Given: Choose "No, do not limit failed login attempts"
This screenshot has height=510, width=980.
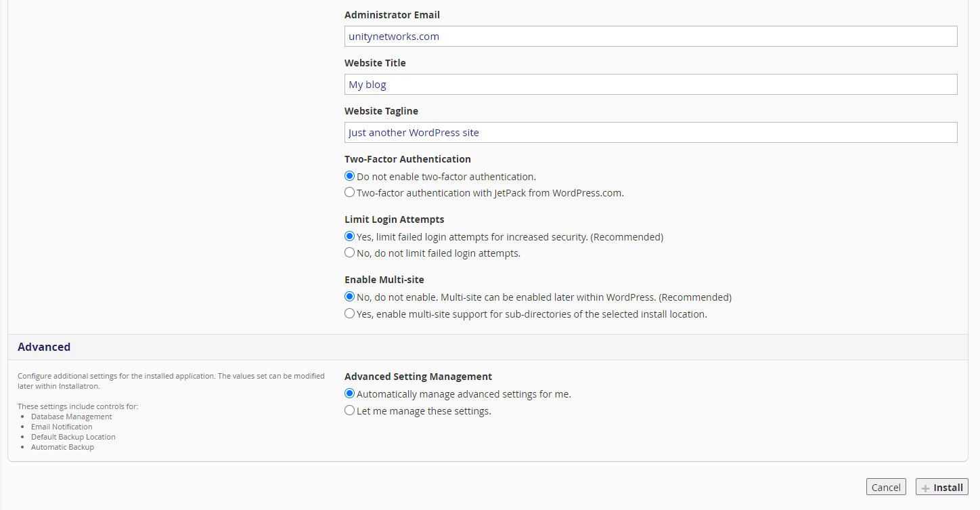Looking at the screenshot, I should coord(349,253).
